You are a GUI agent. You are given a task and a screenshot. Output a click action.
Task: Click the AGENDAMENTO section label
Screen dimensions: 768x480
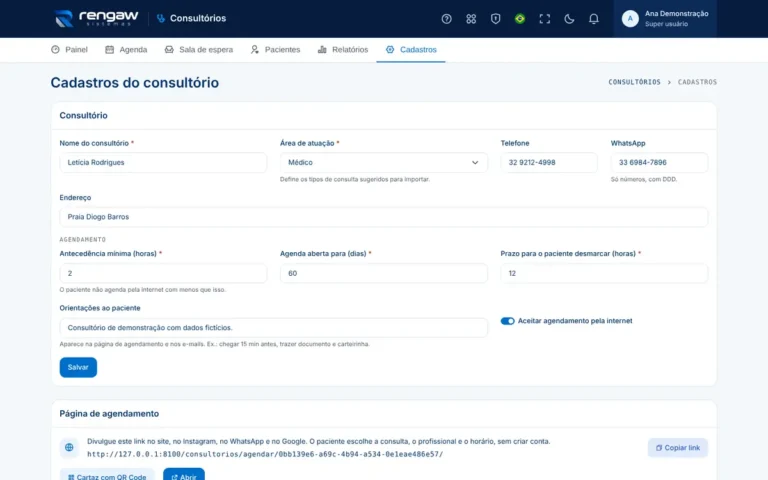[82, 240]
